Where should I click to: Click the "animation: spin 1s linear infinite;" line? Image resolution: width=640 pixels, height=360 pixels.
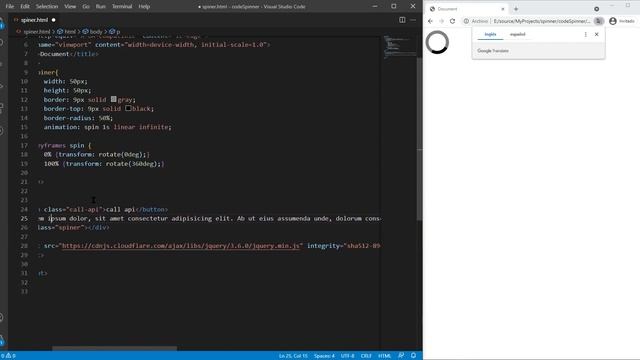108,127
